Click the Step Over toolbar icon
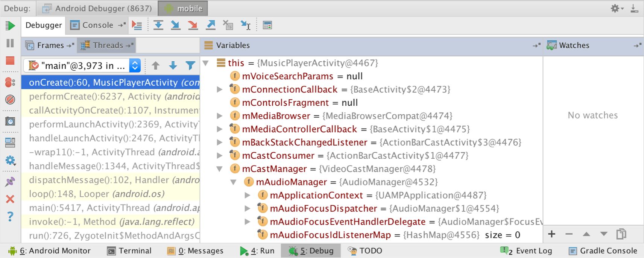Image resolution: width=644 pixels, height=258 pixels. 158,26
